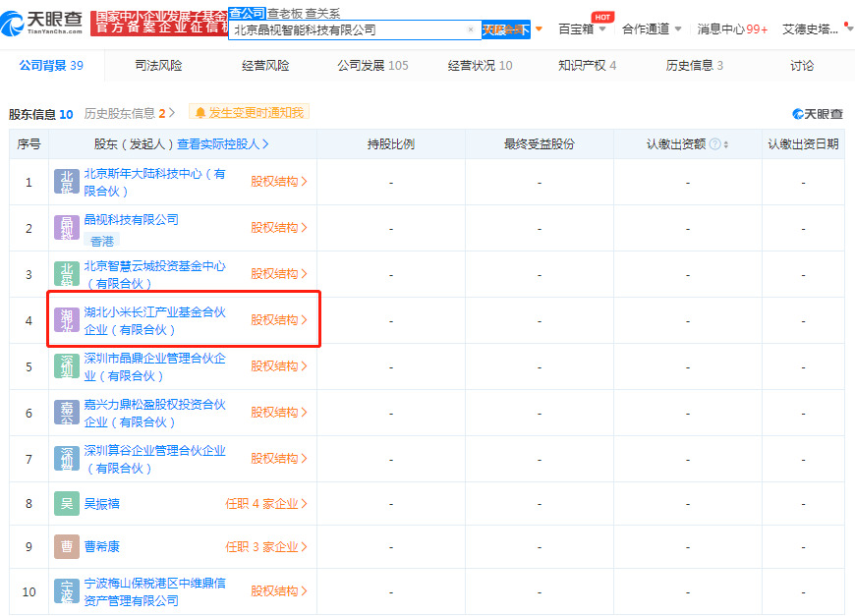Click 发生变更时通知我 bell button
The height and width of the screenshot is (616, 855).
(250, 112)
